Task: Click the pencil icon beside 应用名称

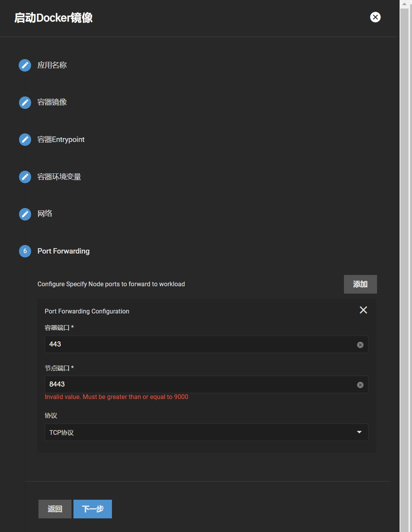Action: (25, 65)
